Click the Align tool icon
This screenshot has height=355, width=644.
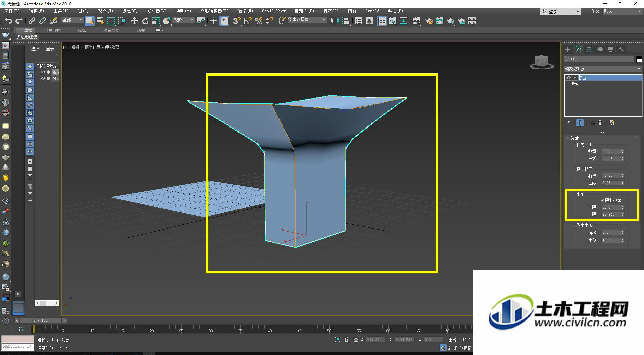click(x=345, y=21)
